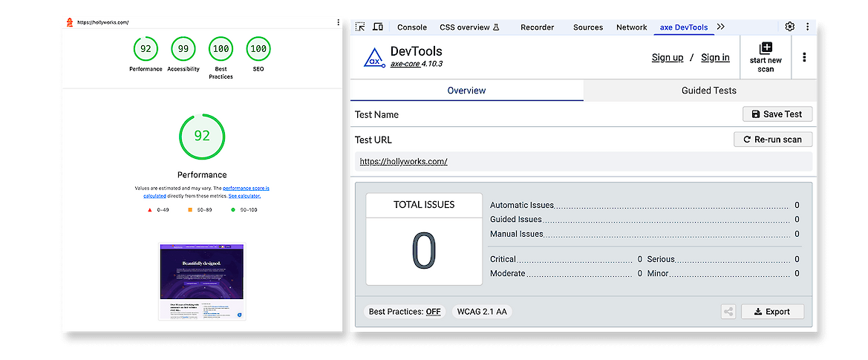Toggle the device toolbar icon
Screen dimensions: 868x360
378,27
